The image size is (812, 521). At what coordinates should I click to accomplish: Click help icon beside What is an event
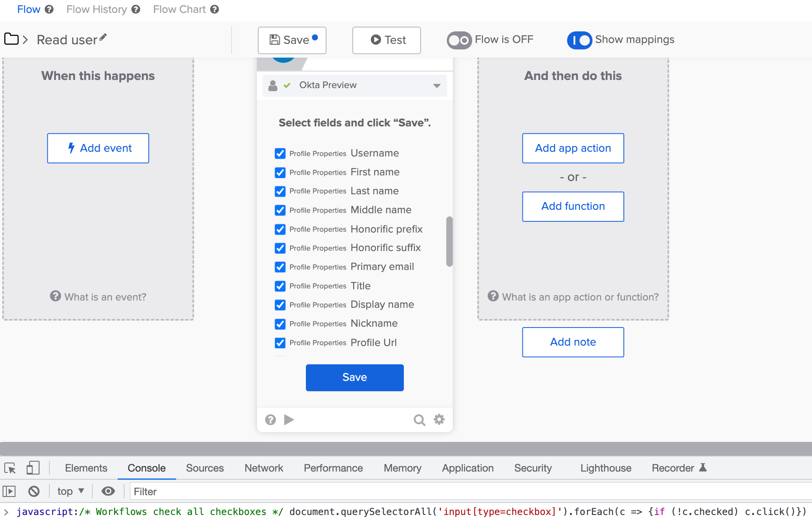coord(55,296)
